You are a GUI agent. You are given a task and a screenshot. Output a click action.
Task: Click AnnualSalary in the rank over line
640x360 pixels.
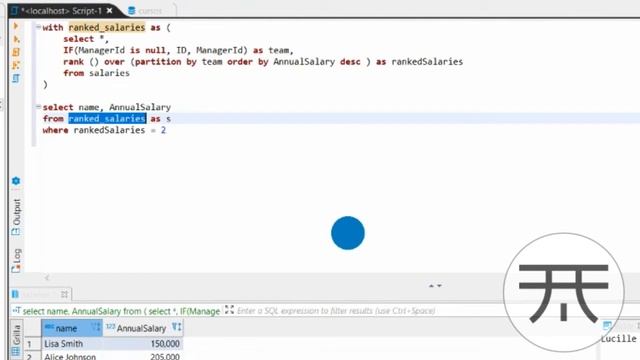coord(304,62)
